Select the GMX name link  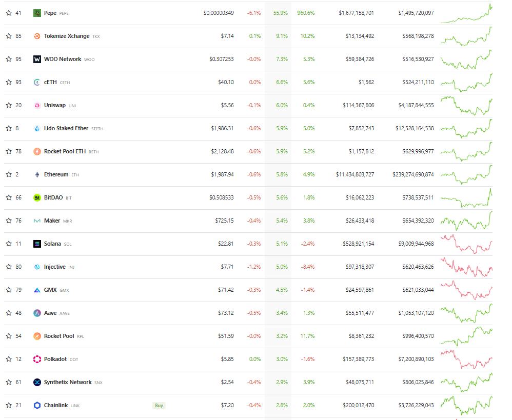[50, 290]
